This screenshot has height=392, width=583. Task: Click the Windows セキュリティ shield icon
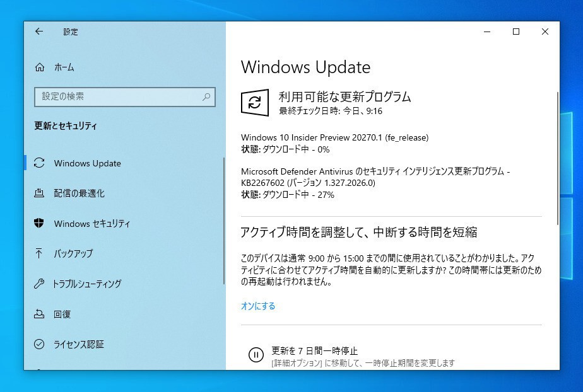pyautogui.click(x=38, y=223)
